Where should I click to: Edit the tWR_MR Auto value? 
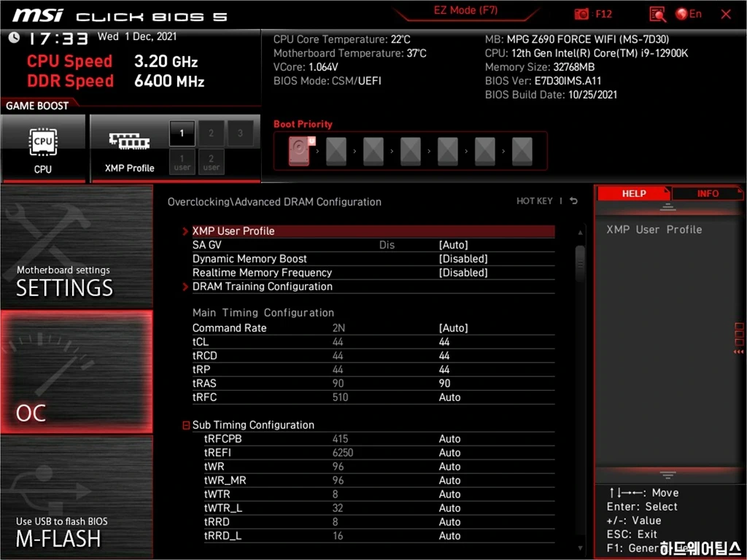click(449, 480)
